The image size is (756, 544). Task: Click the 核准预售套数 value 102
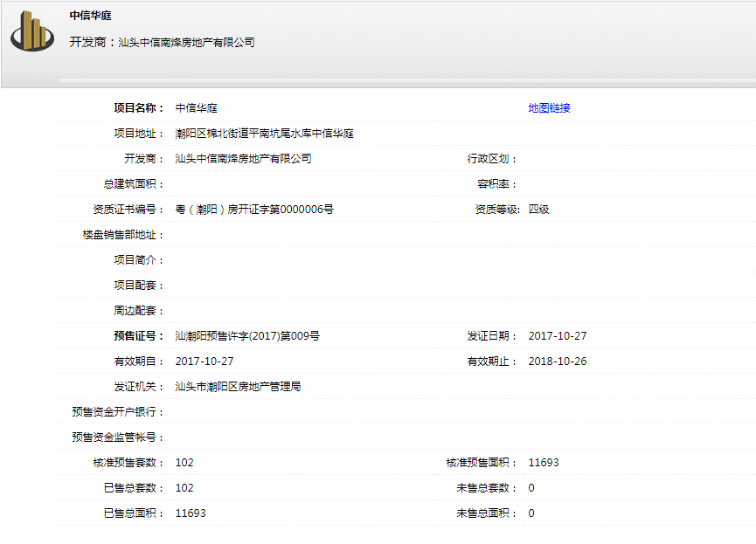pyautogui.click(x=184, y=463)
